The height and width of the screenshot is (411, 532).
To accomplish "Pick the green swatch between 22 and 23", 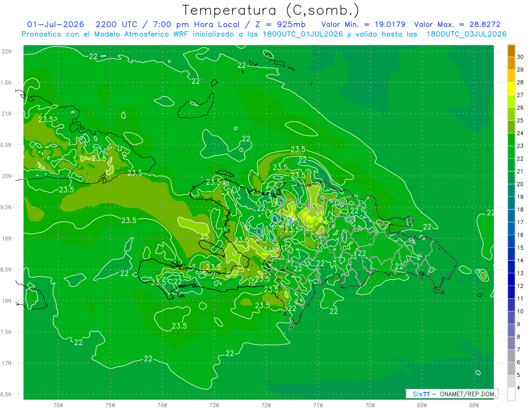I will point(511,153).
